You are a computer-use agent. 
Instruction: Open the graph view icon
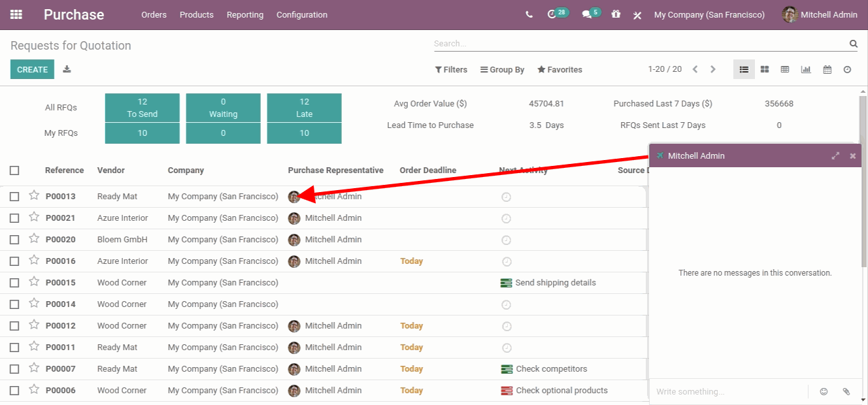click(806, 69)
